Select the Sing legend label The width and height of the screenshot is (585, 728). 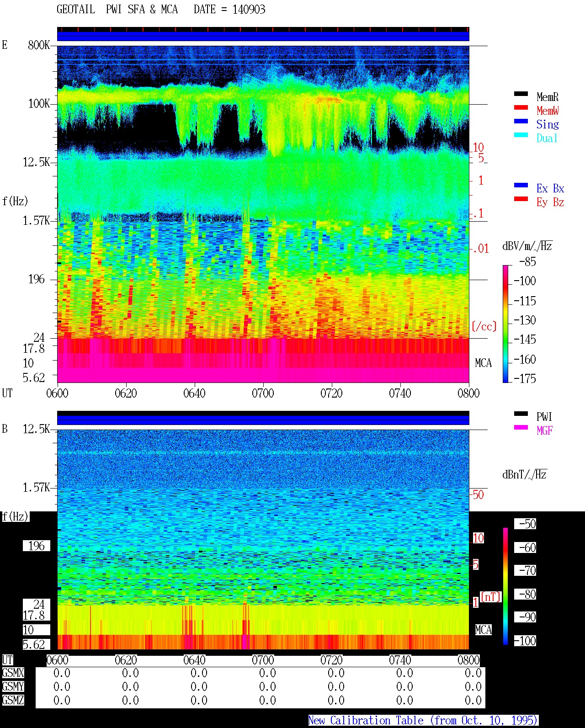(548, 124)
